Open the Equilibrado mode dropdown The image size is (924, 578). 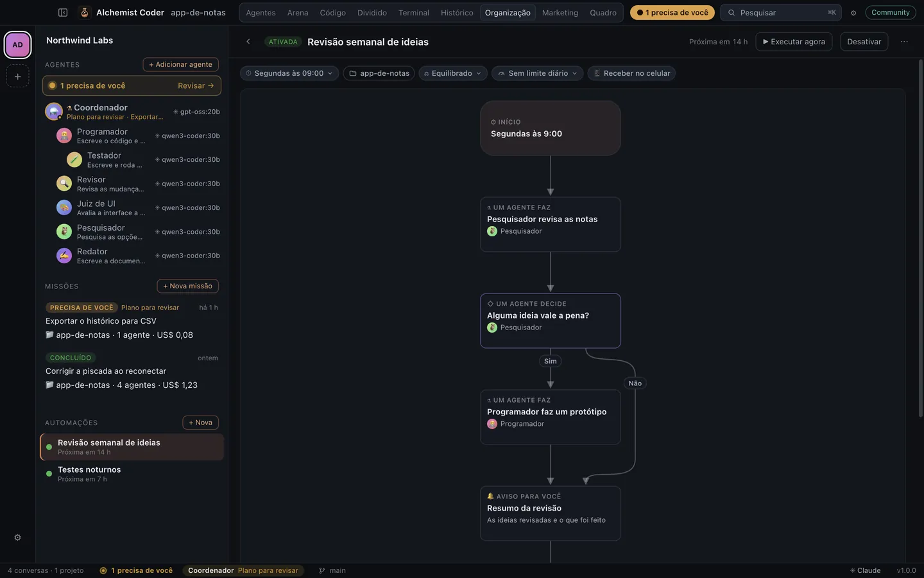click(453, 73)
